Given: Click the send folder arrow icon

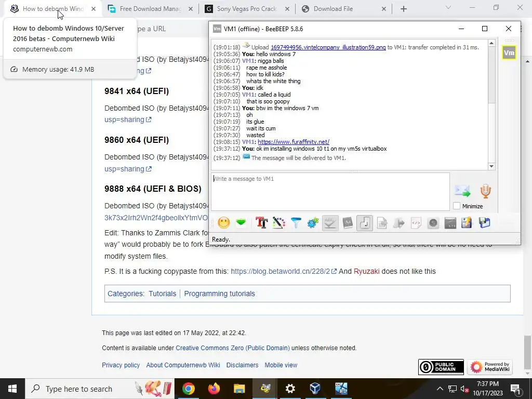Looking at the screenshot, I should point(399,223).
